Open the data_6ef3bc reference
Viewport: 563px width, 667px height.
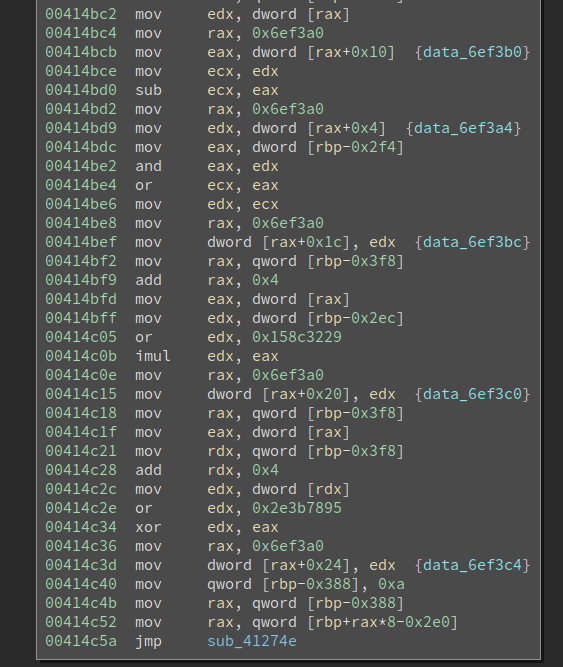tap(472, 242)
